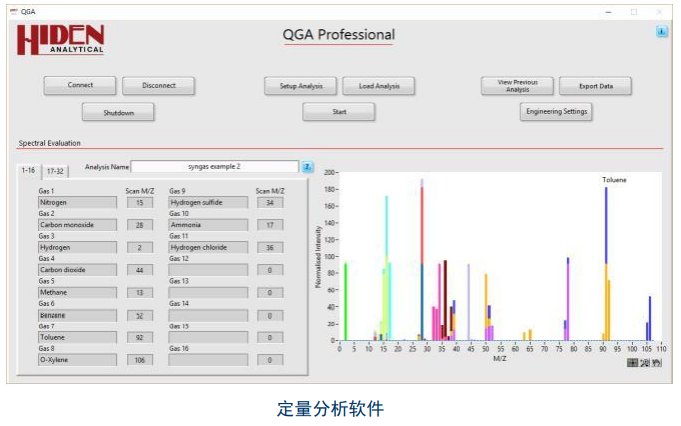The width and height of the screenshot is (681, 426).
Task: Start the analysis with Start button
Action: coord(339,112)
